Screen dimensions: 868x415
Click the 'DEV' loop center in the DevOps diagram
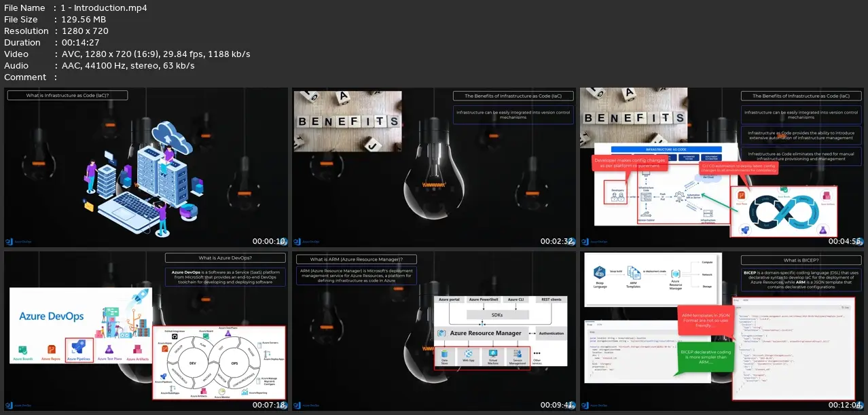pyautogui.click(x=194, y=363)
